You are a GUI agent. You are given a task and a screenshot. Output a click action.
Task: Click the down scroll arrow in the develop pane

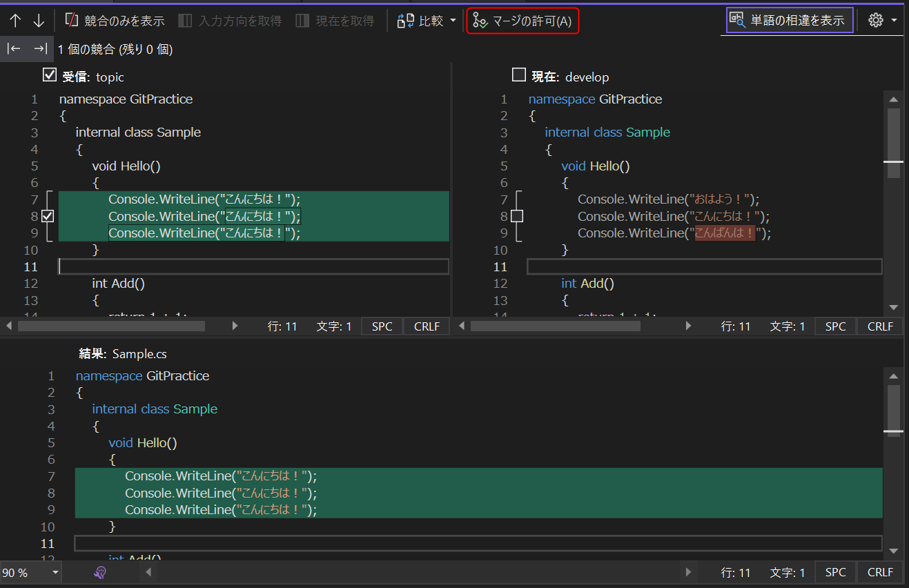tap(894, 307)
